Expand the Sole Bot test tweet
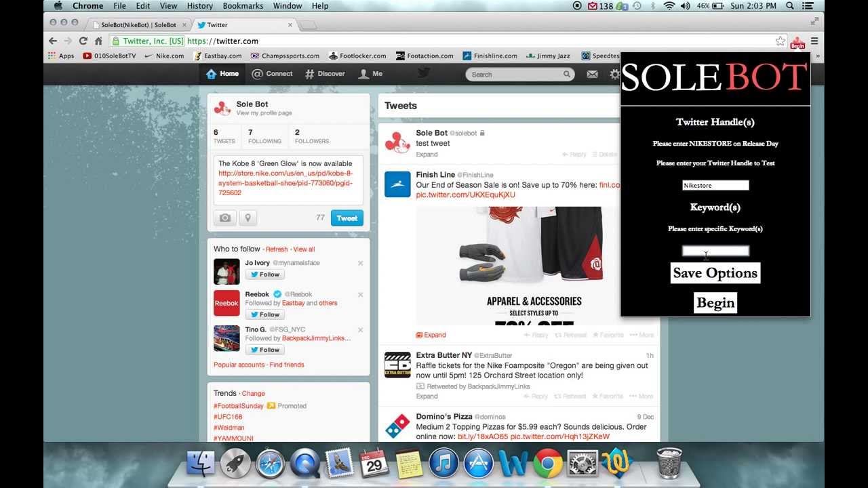Image resolution: width=868 pixels, height=488 pixels. click(427, 155)
